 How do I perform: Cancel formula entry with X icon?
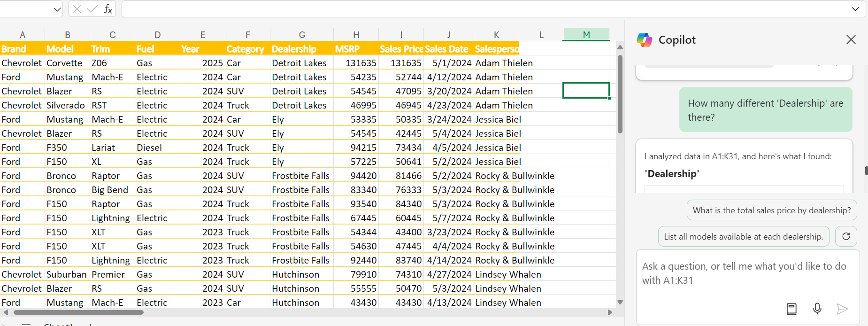tap(77, 9)
